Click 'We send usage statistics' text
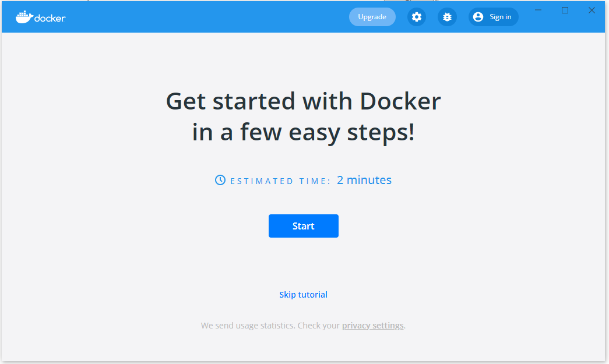 pyautogui.click(x=248, y=326)
